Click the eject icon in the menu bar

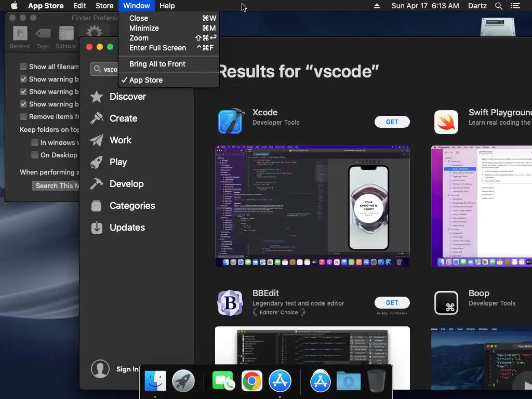[377, 6]
